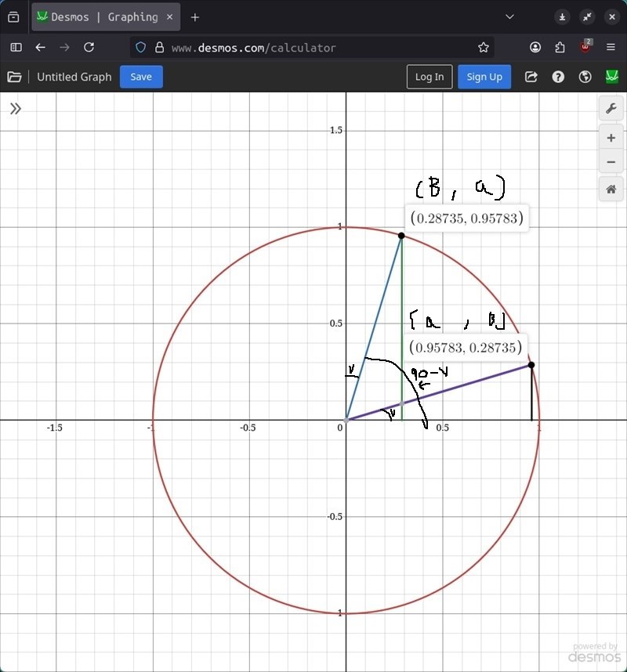Share the graph via share icon
Viewport: 627px width, 672px height.
click(531, 77)
